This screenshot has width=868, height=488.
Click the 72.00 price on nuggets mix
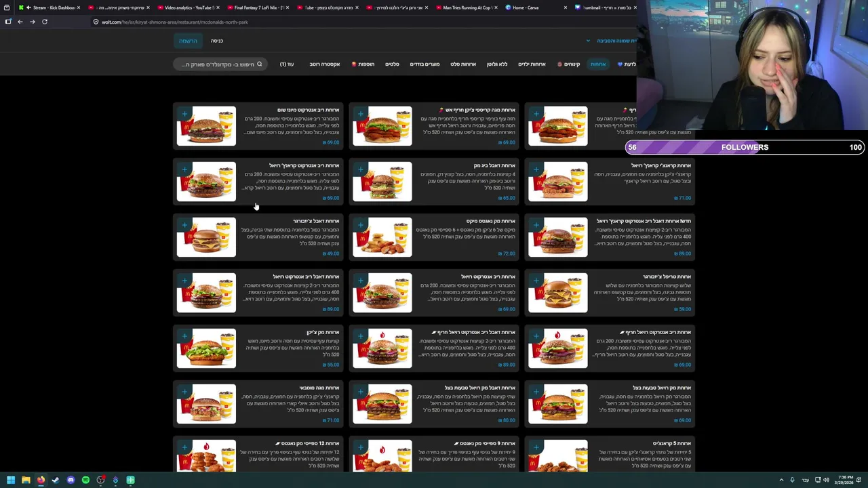507,253
